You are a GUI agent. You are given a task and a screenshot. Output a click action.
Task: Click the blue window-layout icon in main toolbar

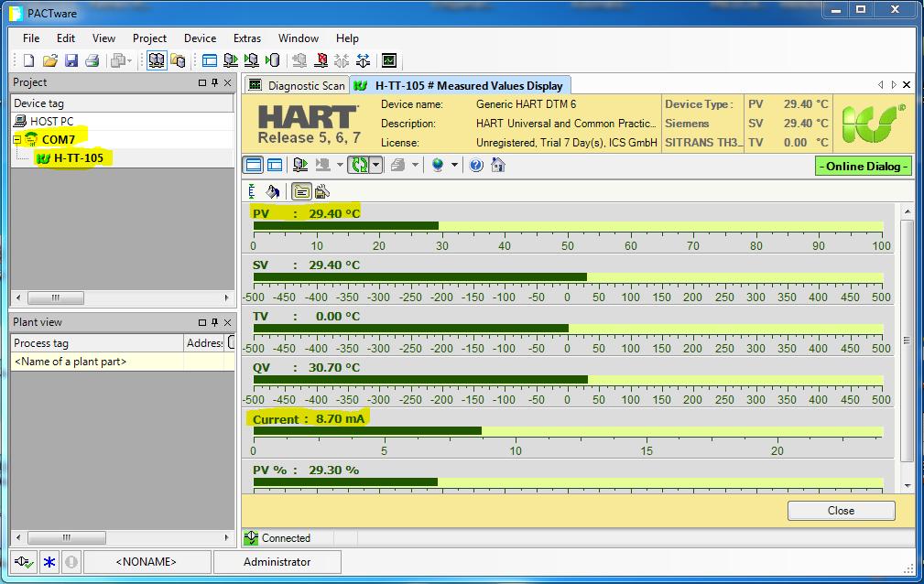209,60
